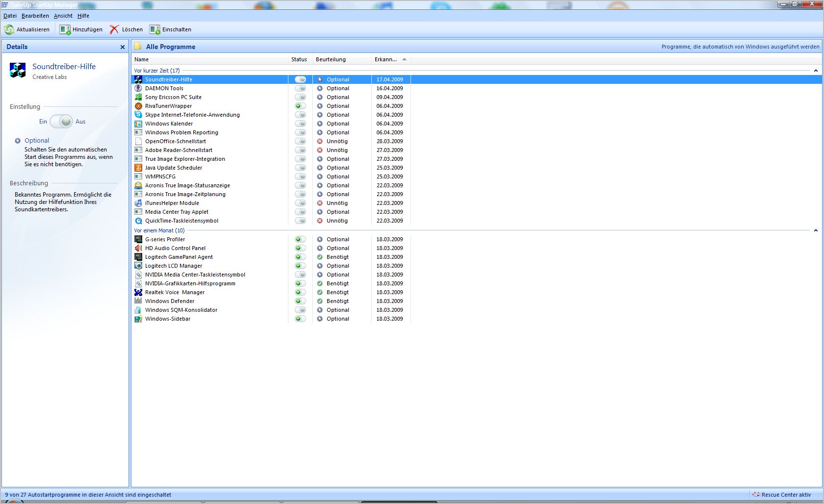Click the green Benötigt icon for Windows Defender
The width and height of the screenshot is (824, 504).
pos(320,301)
